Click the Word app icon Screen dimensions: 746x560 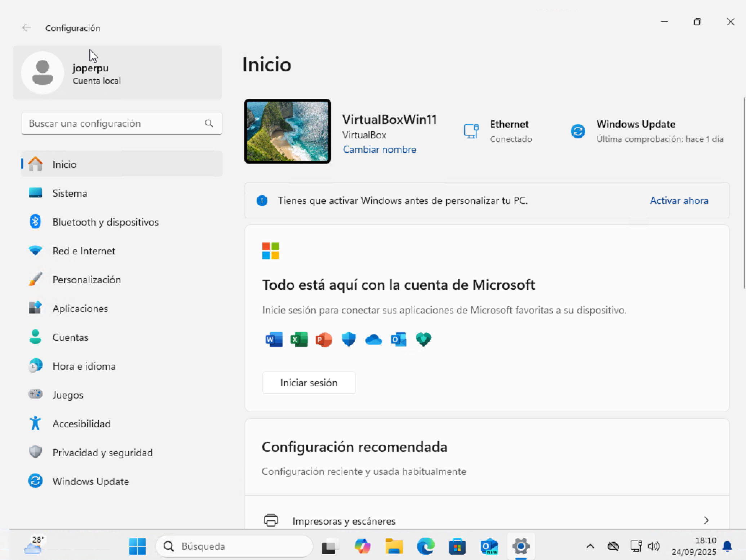point(274,339)
